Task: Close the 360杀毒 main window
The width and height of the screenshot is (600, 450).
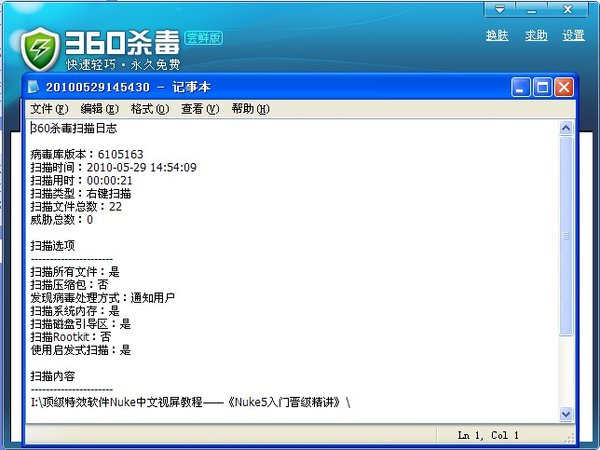Action: pos(568,10)
